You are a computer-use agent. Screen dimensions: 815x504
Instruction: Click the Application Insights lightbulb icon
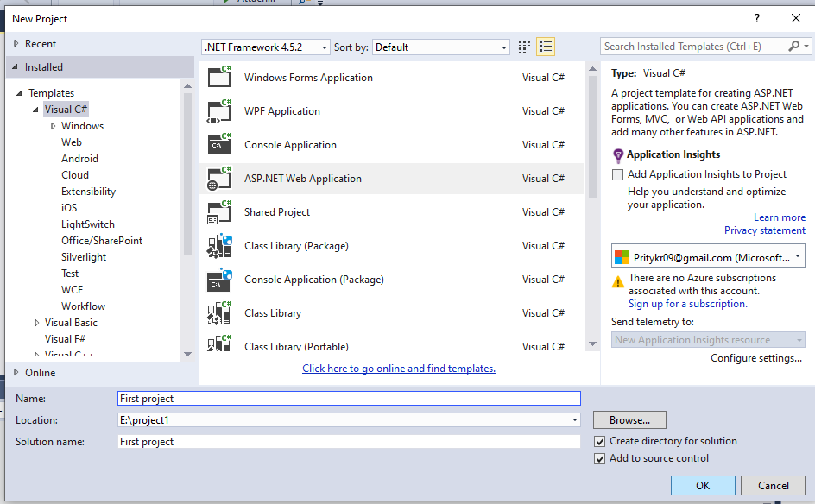(x=618, y=155)
